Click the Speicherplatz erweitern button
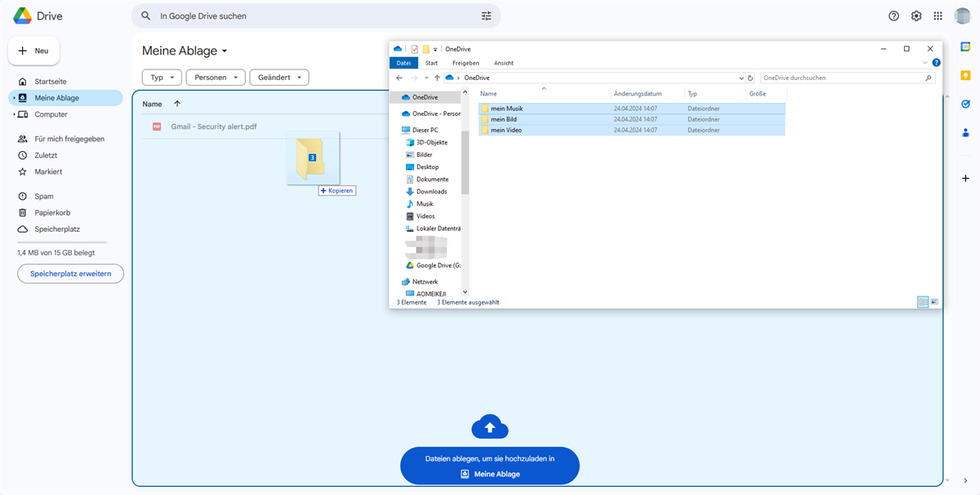 70,274
